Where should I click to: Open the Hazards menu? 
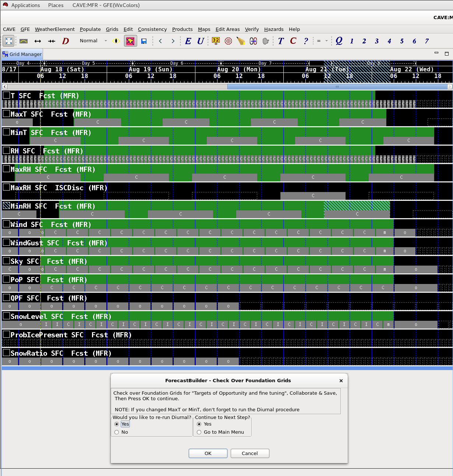click(274, 29)
